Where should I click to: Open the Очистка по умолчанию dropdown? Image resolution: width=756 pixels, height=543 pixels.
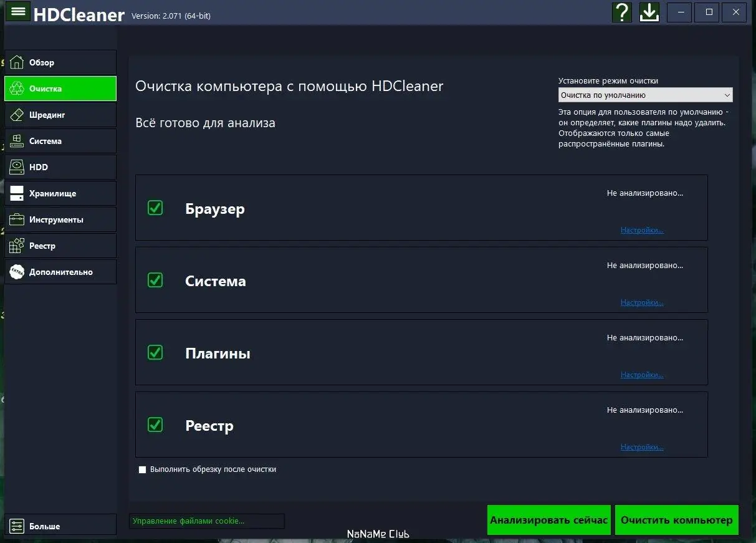[645, 95]
